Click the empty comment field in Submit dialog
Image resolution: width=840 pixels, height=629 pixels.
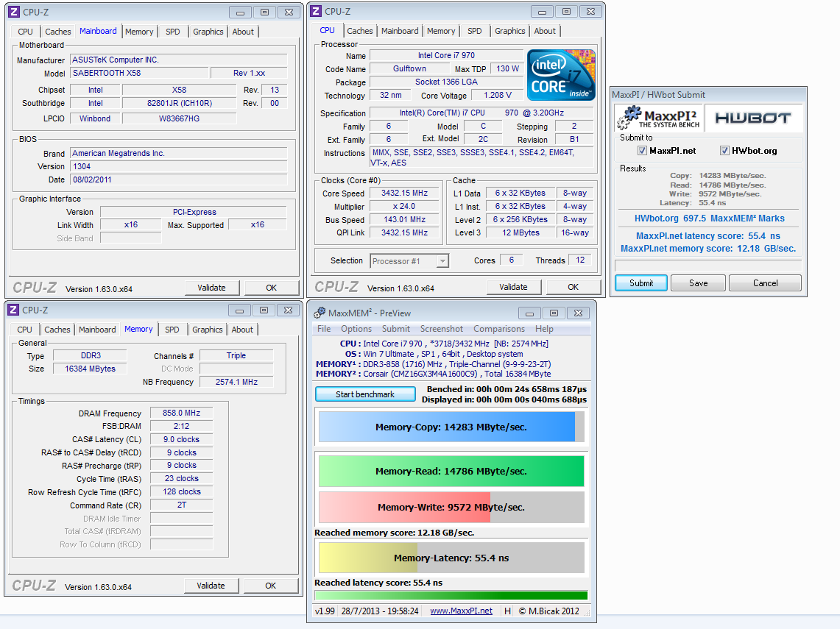(707, 266)
